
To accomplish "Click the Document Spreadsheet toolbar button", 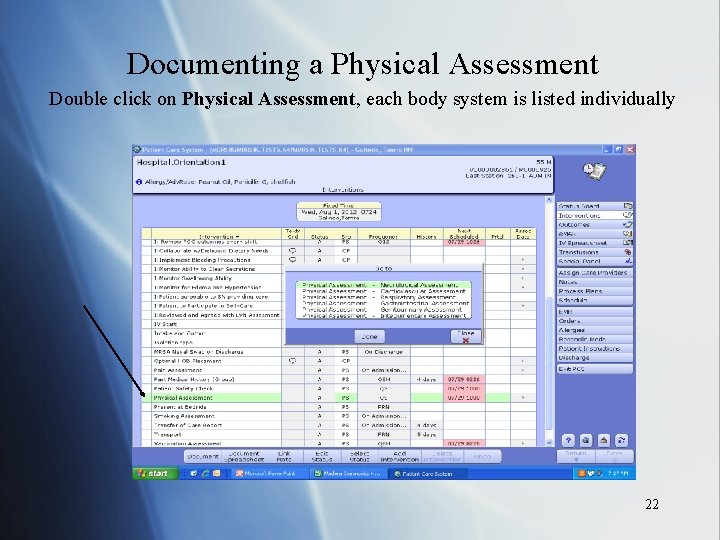I will point(244,456).
